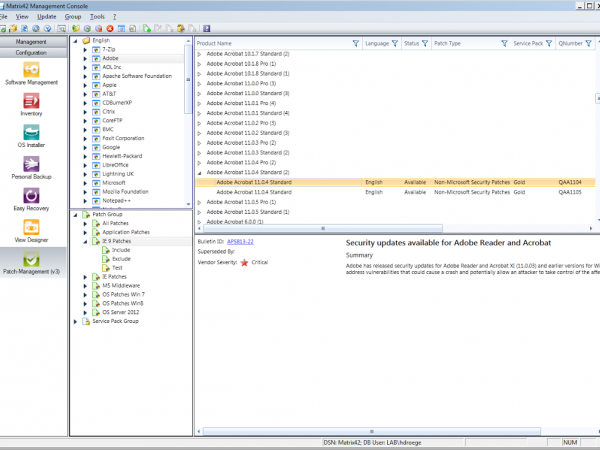Image resolution: width=600 pixels, height=450 pixels.
Task: Collapse the IE 9 Patches group
Action: tap(85, 241)
